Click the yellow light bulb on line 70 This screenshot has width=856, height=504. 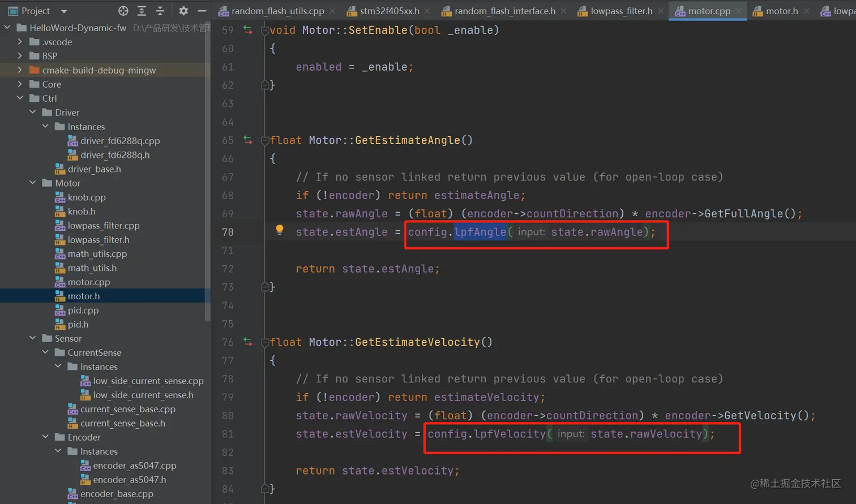(280, 230)
